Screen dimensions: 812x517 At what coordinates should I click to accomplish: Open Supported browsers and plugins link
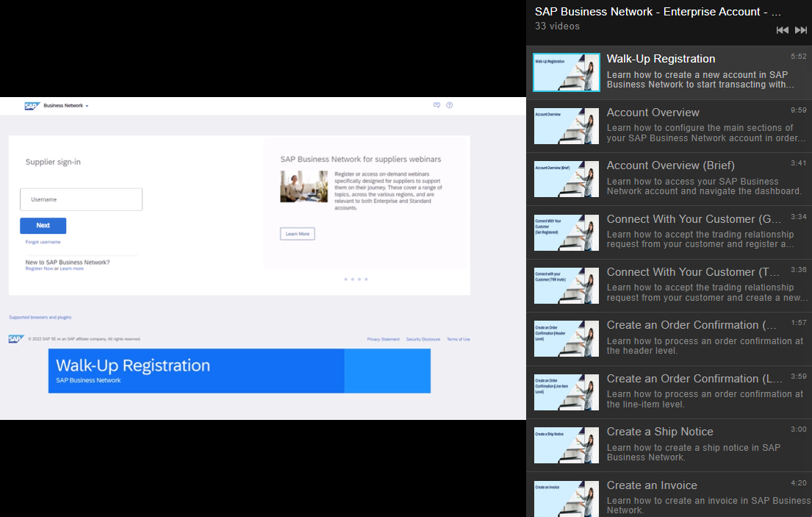point(40,318)
